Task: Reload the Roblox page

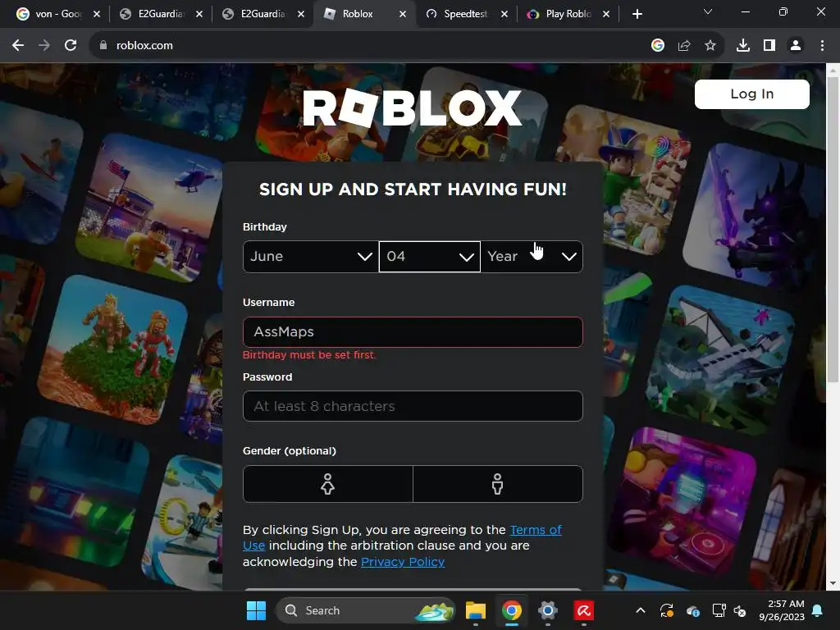Action: point(71,46)
